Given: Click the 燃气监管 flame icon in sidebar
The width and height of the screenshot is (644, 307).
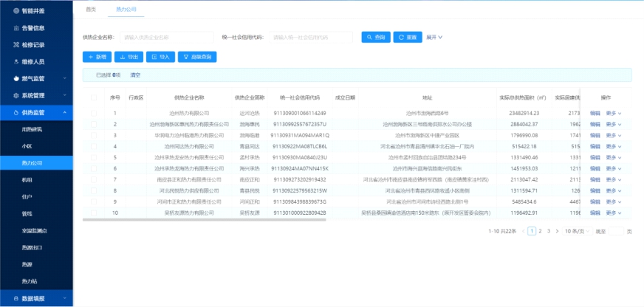Looking at the screenshot, I should tap(16, 78).
